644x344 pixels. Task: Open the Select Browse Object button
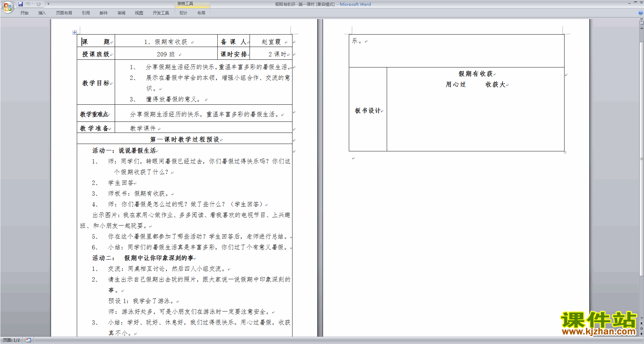641,329
